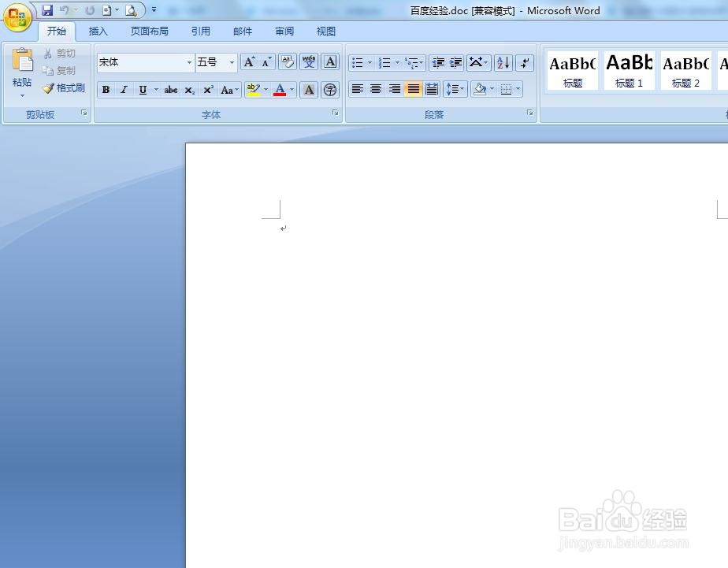728x568 pixels.
Task: Open the 字体 dialog launcher
Action: point(335,113)
